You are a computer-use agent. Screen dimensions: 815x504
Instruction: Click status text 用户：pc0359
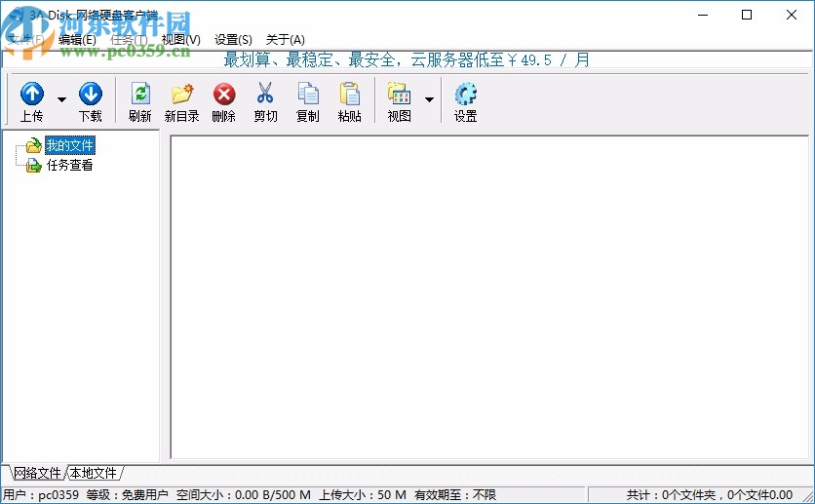[41, 495]
